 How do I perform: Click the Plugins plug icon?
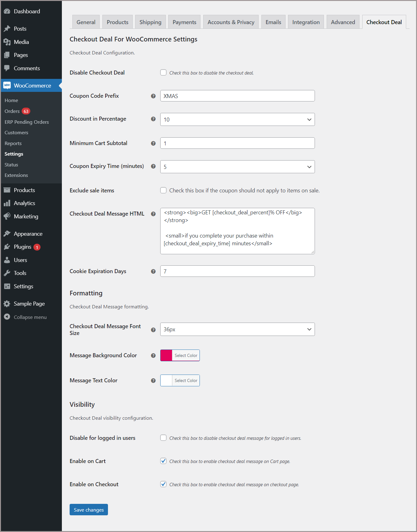(x=7, y=247)
